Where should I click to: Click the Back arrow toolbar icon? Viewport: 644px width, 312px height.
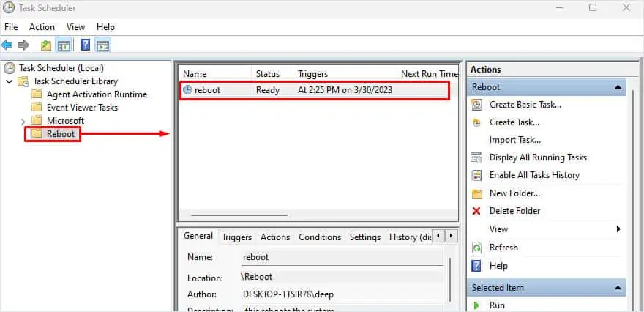[7, 45]
